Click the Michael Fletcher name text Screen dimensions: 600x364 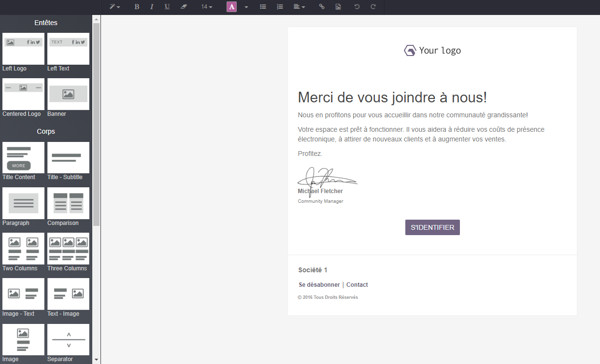[x=320, y=191]
